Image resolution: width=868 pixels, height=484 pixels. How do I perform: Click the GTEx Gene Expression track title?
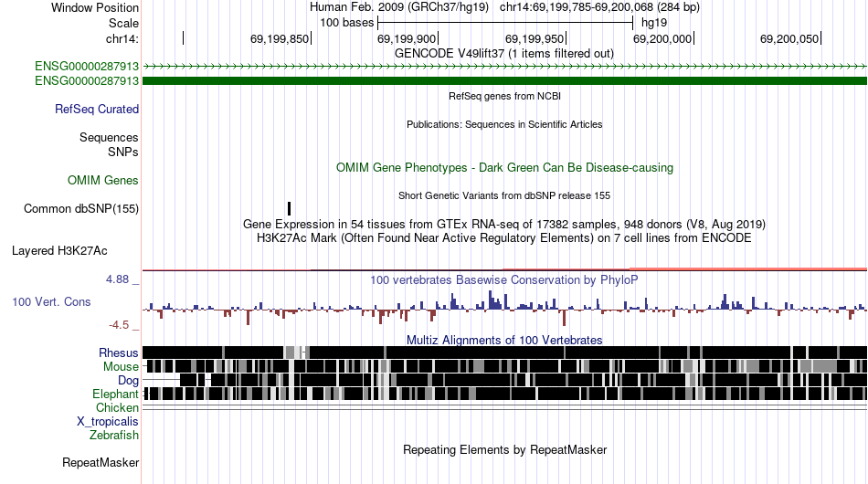504,224
